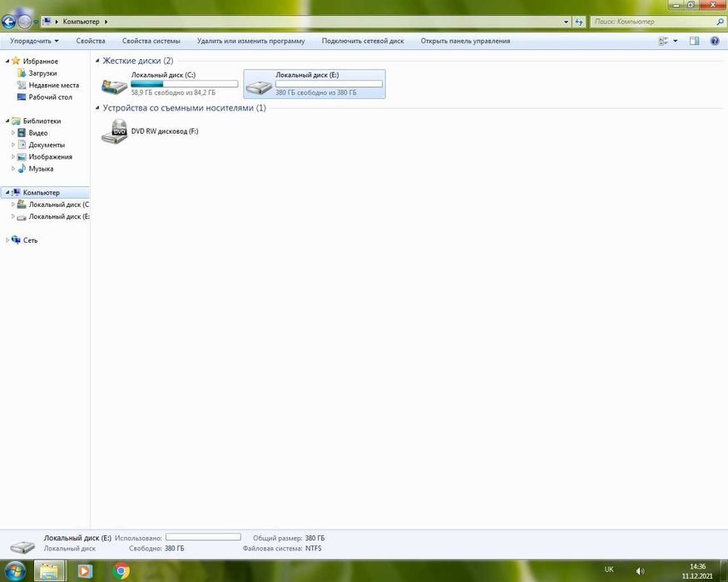Click the DVD RW дисковод (F:) icon
This screenshot has height=582, width=728.
coord(114,131)
